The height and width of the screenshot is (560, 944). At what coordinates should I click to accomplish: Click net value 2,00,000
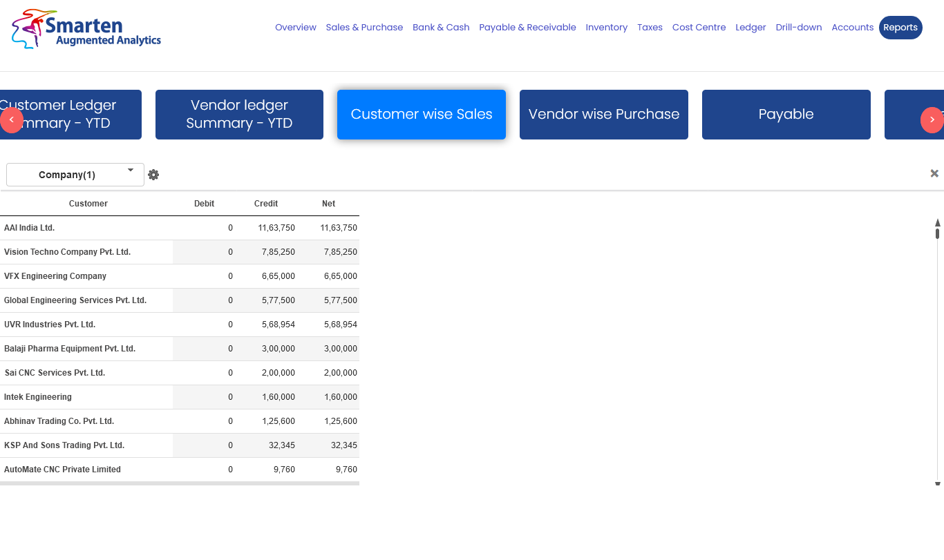pyautogui.click(x=341, y=373)
